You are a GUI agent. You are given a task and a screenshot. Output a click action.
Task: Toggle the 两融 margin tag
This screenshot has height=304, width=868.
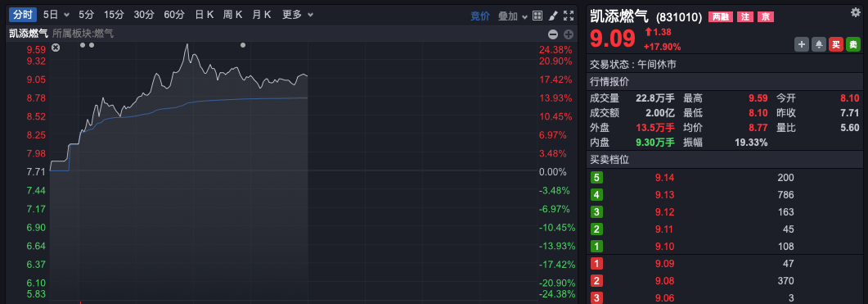[x=720, y=17]
